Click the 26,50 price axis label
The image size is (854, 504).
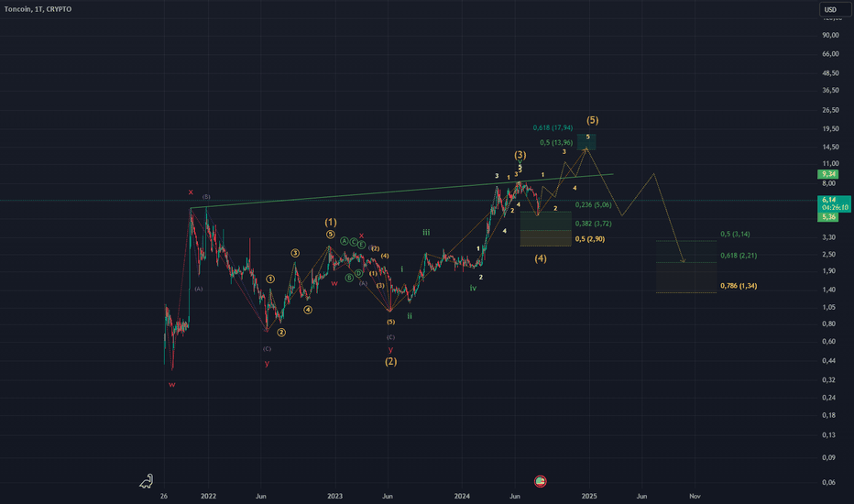pyautogui.click(x=830, y=110)
